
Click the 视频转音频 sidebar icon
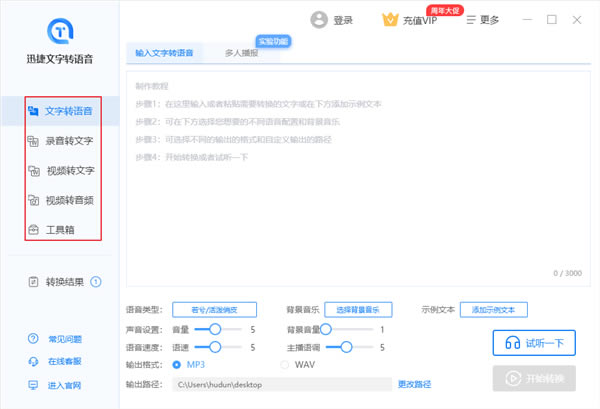click(34, 200)
